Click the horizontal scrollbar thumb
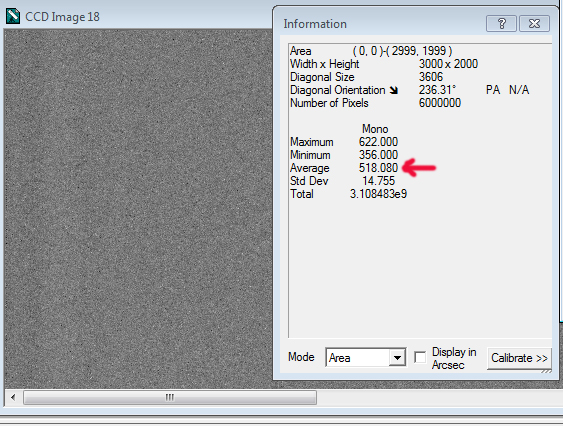The image size is (563, 426). (170, 397)
